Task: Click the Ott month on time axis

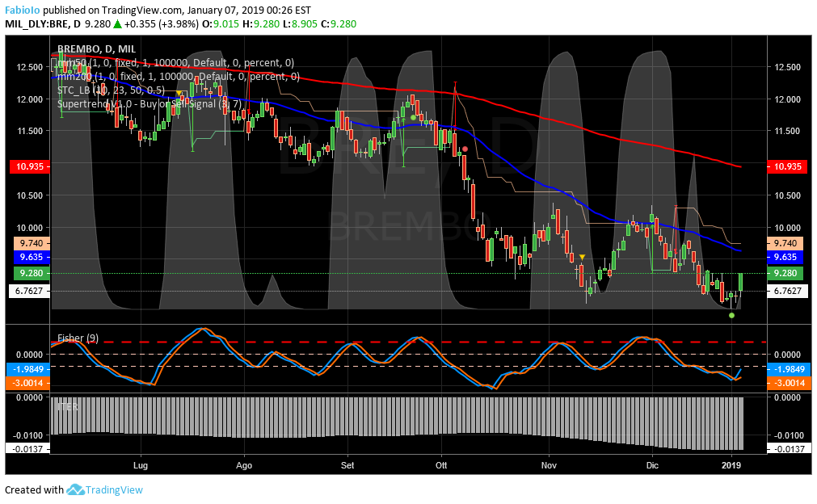Action: (441, 465)
